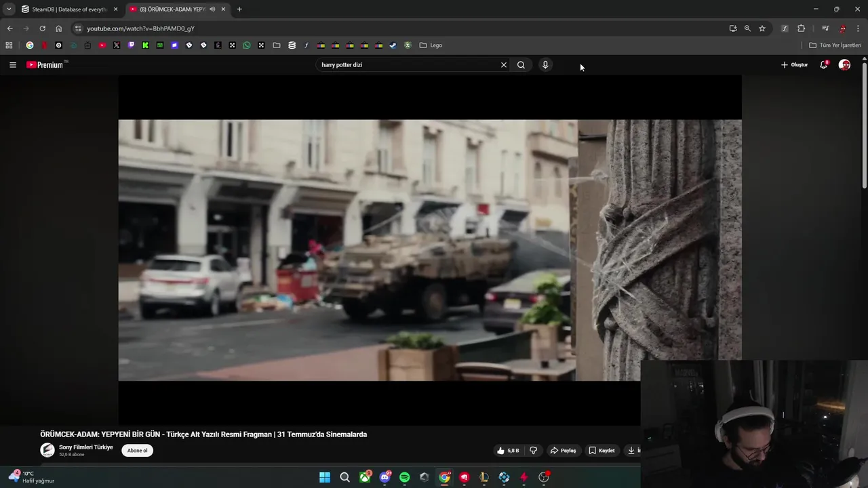
Task: Open the Windows Start menu
Action: coord(325,477)
